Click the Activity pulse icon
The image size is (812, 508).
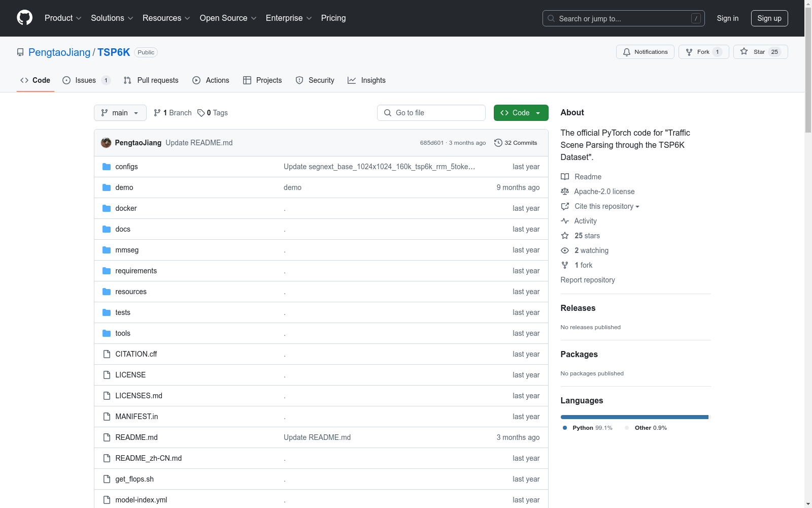click(565, 221)
